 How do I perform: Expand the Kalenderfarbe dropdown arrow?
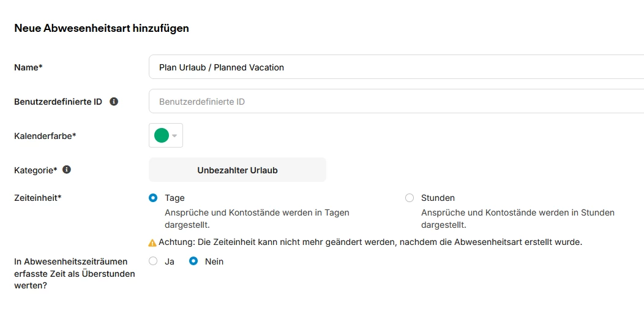[x=175, y=136]
